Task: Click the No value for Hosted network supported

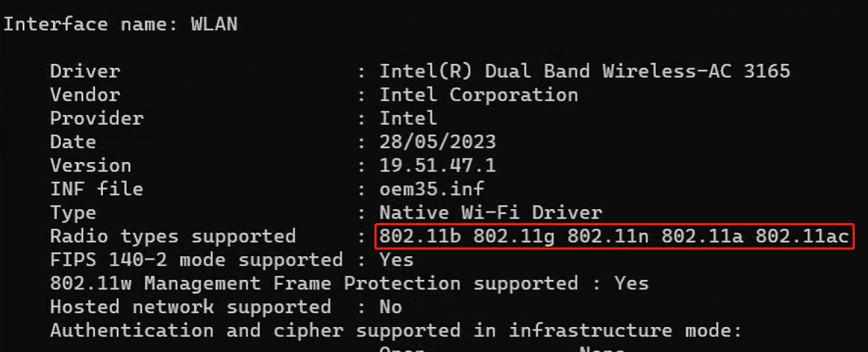Action: click(391, 306)
